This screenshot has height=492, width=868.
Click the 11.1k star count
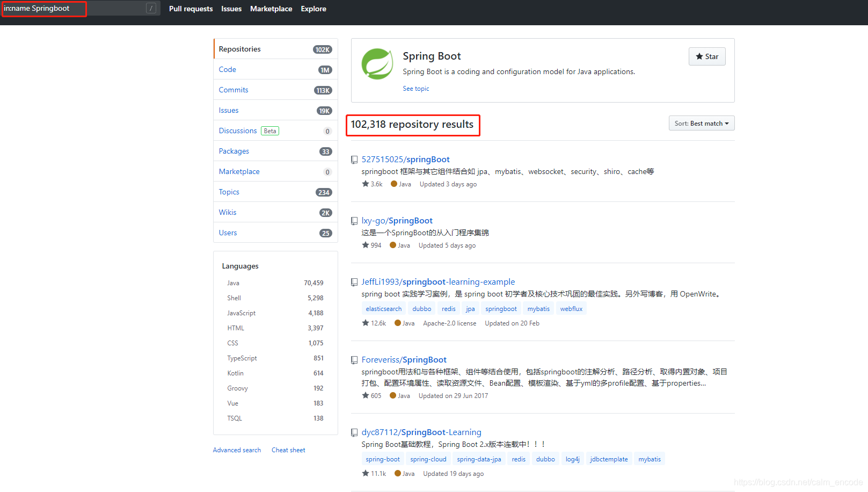coord(374,474)
